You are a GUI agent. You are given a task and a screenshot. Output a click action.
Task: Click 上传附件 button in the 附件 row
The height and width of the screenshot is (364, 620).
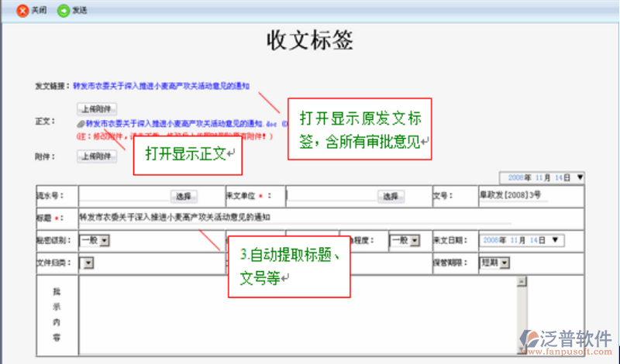pos(97,156)
